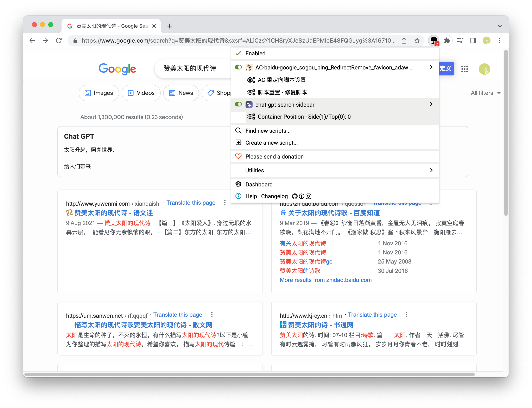
Task: Disable the AC-baidu-google redirect script toggle
Action: 238,67
